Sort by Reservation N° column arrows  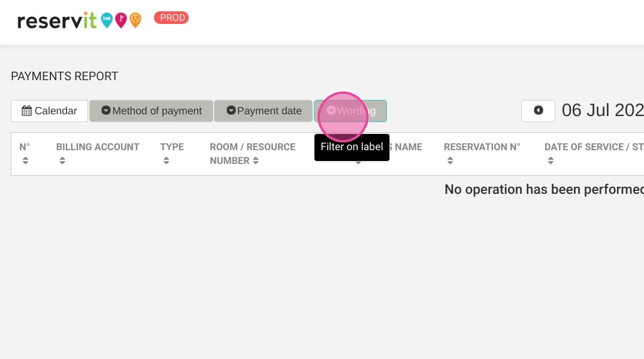450,161
